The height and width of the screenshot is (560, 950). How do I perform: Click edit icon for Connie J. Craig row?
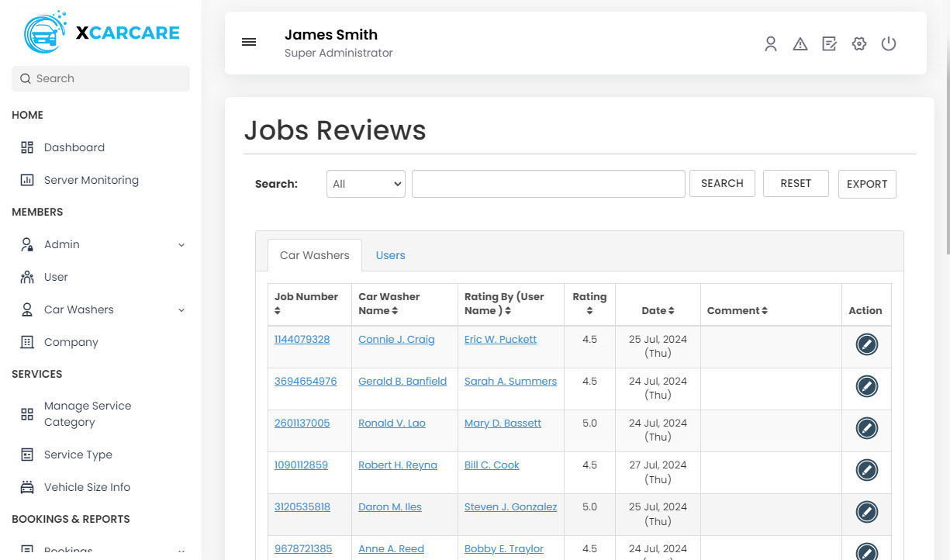coord(866,344)
